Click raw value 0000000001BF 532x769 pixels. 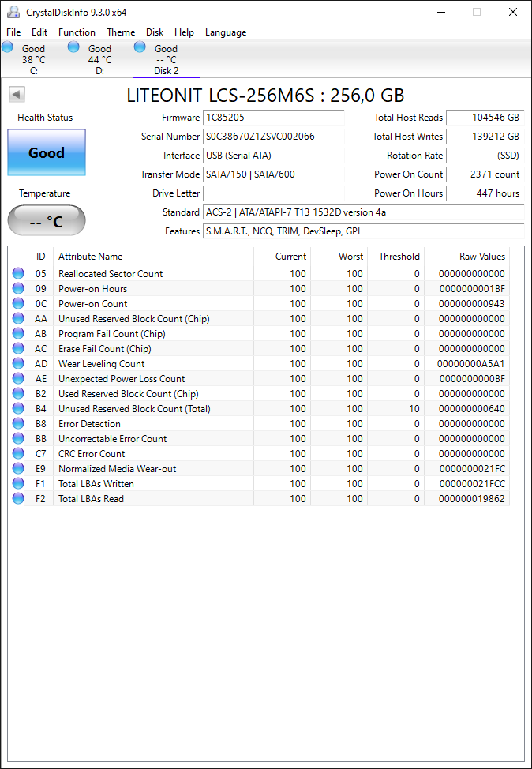pos(472,289)
